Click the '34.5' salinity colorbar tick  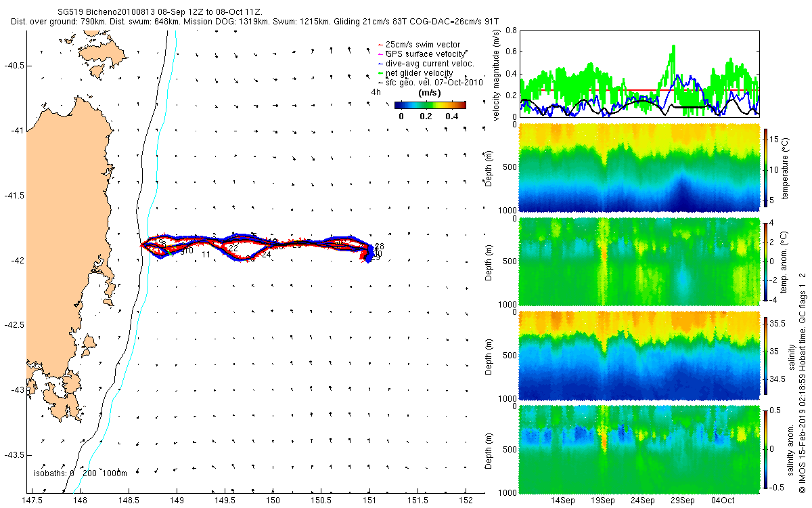click(778, 380)
